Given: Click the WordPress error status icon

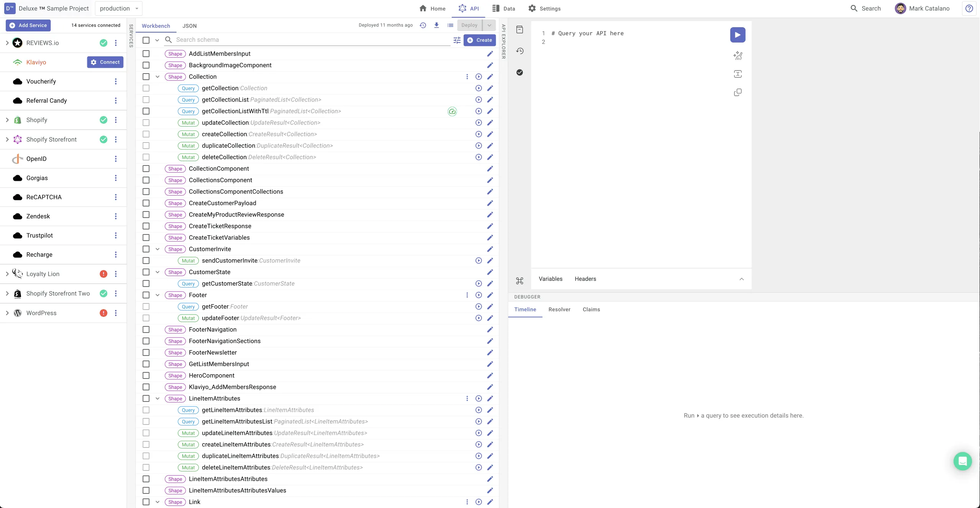Looking at the screenshot, I should click(x=103, y=313).
